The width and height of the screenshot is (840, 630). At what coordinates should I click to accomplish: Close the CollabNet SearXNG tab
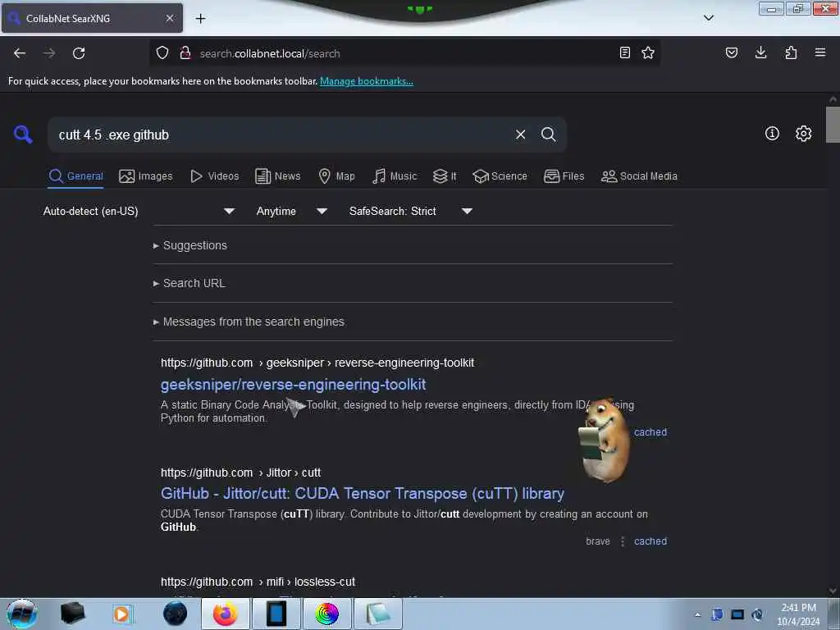170,18
